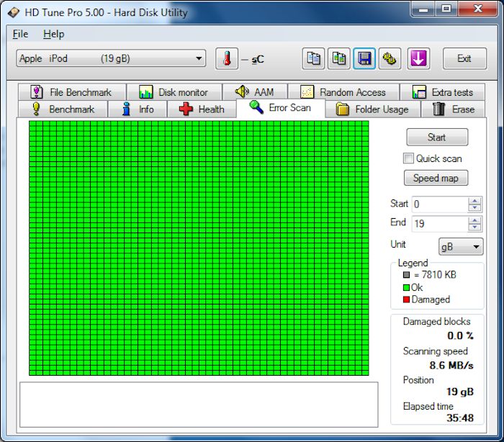
Task: Click the purple download arrow icon
Action: pyautogui.click(x=418, y=58)
